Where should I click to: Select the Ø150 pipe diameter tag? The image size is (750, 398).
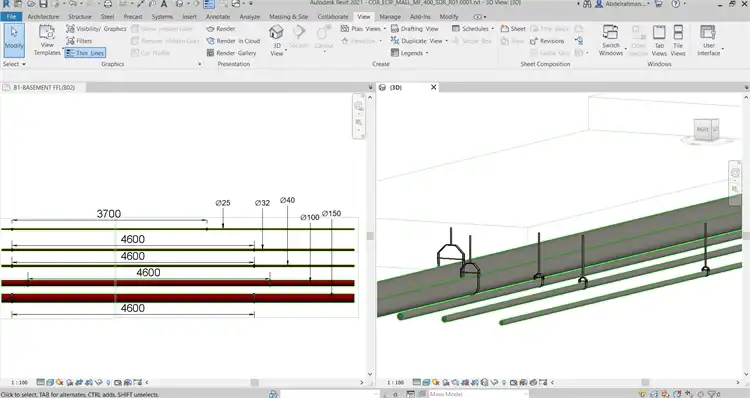click(331, 213)
